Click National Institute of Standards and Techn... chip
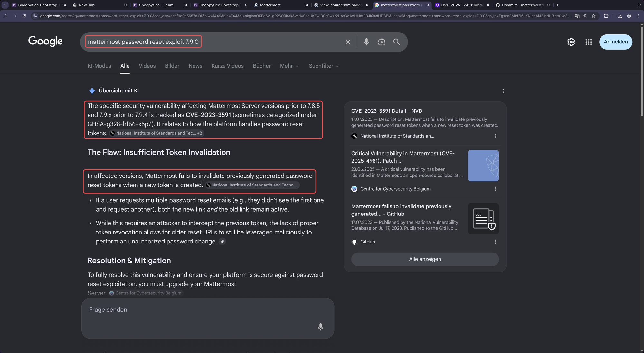 (252, 185)
